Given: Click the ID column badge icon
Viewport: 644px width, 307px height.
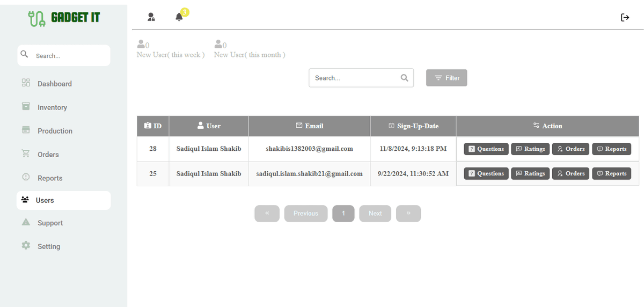Looking at the screenshot, I should 148,126.
